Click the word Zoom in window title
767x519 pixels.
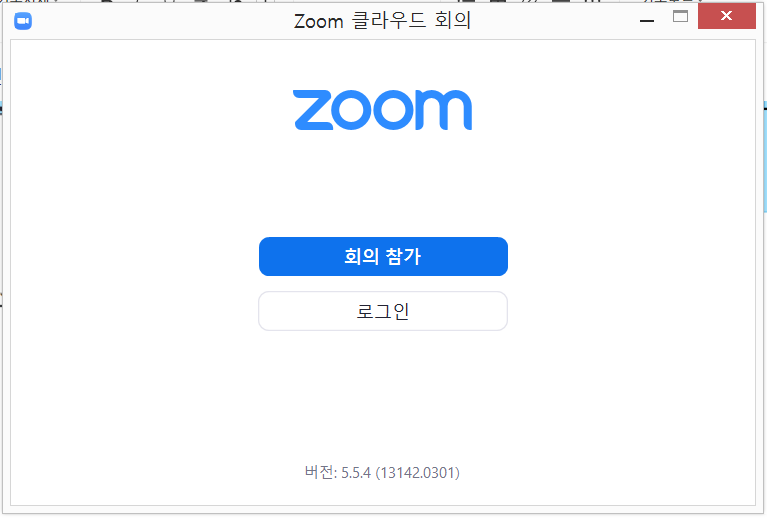pos(318,22)
